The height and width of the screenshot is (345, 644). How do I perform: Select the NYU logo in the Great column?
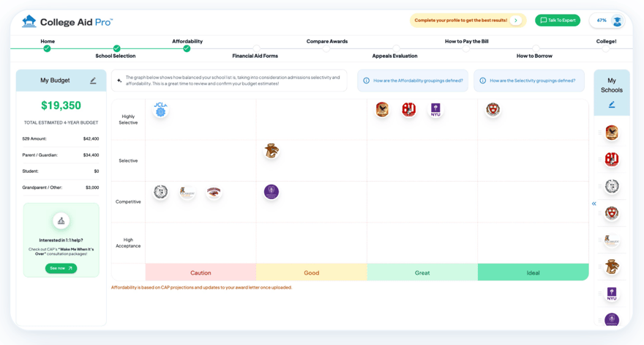point(435,109)
